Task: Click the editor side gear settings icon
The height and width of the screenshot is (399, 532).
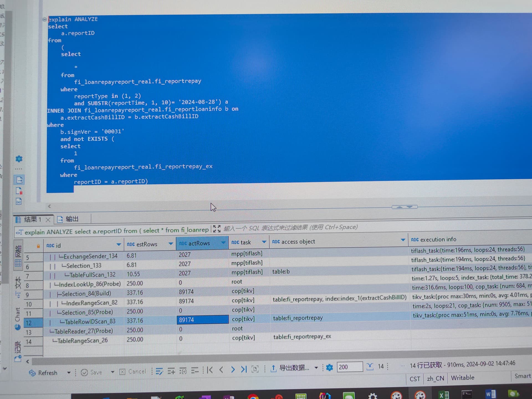Action: (x=19, y=159)
